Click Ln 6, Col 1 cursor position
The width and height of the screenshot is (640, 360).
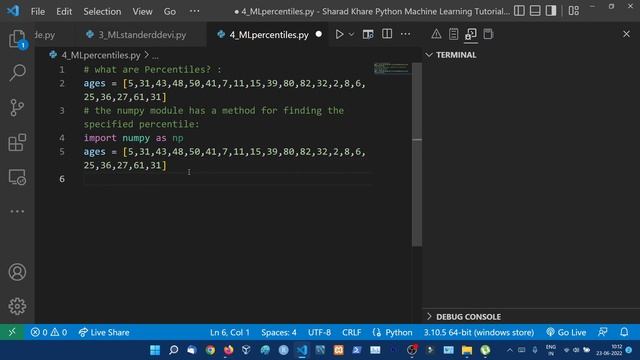(230, 332)
